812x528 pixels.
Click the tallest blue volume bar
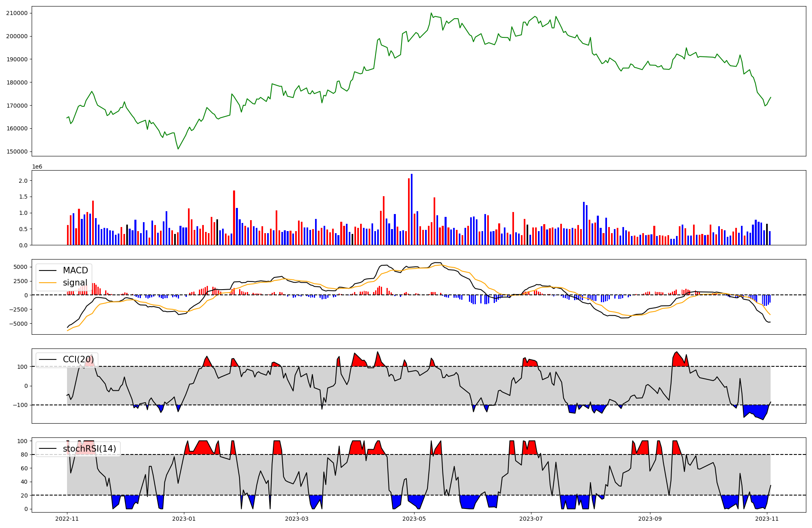[x=412, y=209]
